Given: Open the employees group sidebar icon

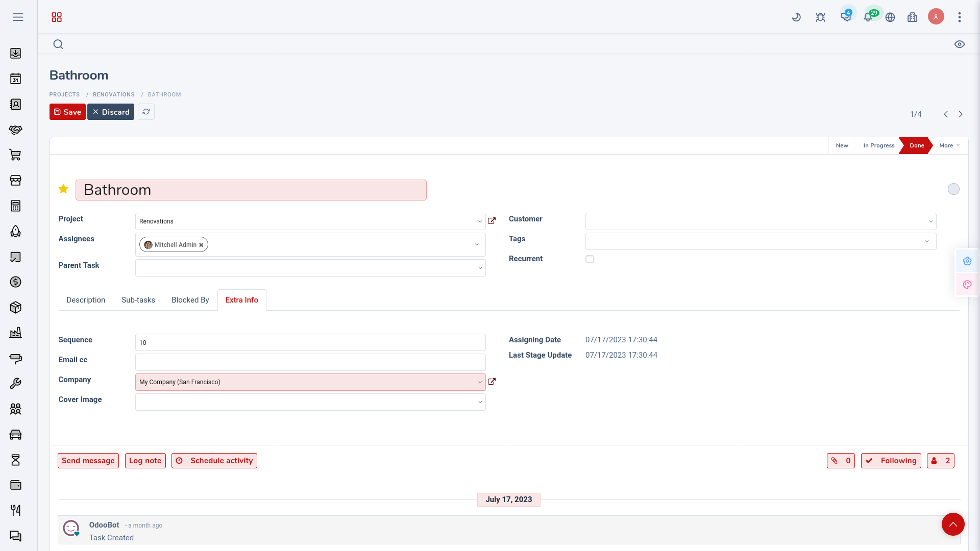Looking at the screenshot, I should coord(16,409).
